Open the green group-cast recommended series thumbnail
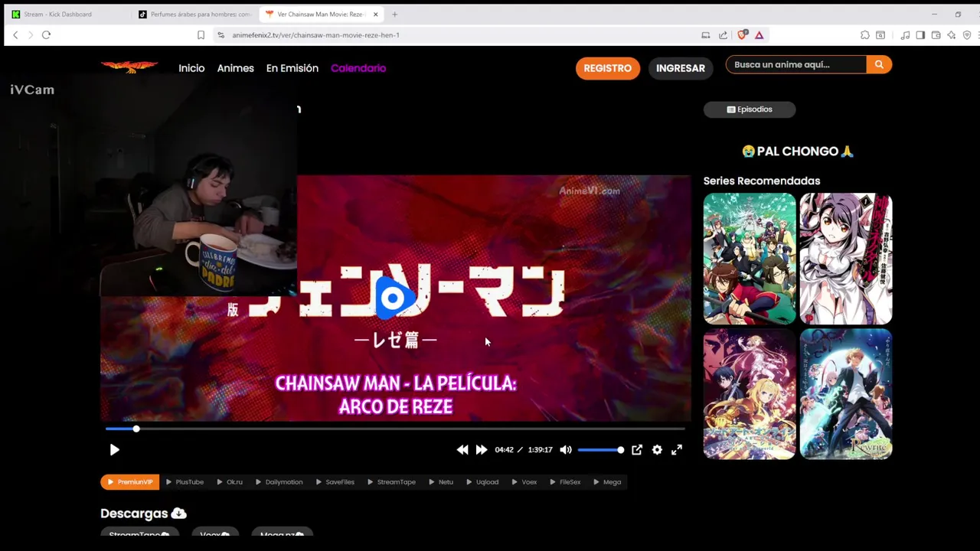Screen dimensions: 980x551 pyautogui.click(x=750, y=259)
